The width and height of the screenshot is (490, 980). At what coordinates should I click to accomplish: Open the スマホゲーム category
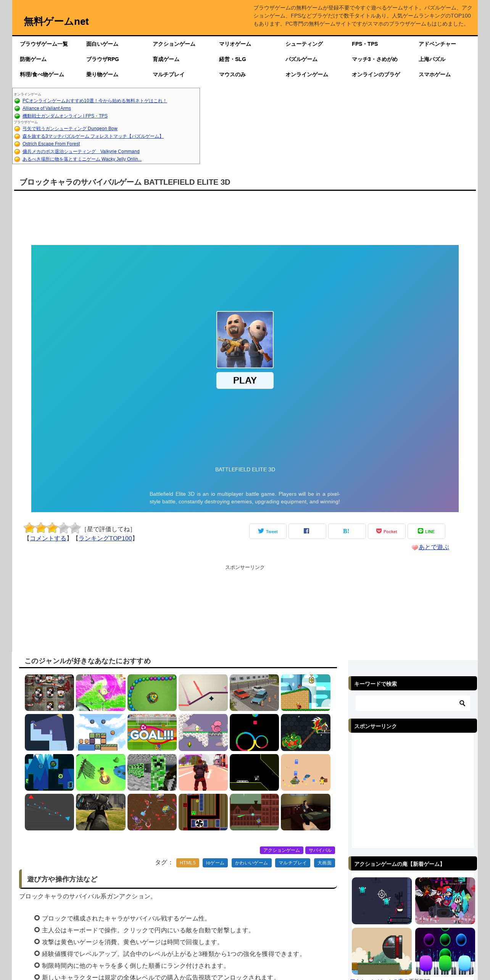click(435, 74)
